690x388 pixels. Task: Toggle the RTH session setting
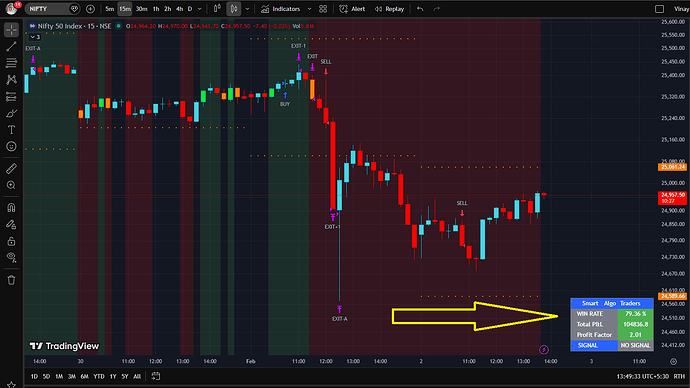(x=679, y=377)
